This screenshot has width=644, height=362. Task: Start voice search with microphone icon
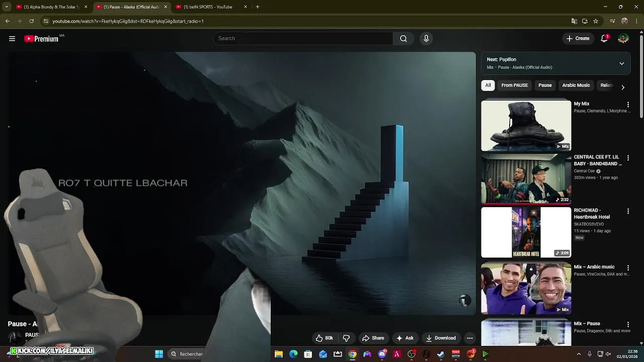point(426,39)
